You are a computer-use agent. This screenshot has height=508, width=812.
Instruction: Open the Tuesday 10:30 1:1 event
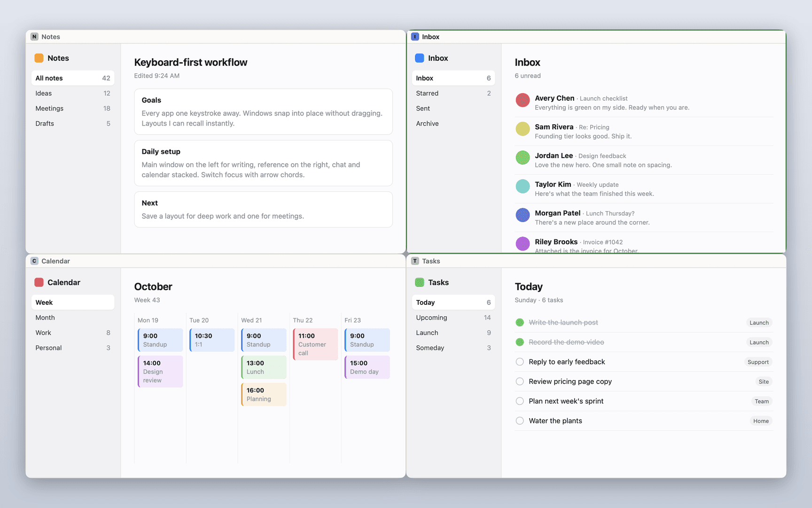pyautogui.click(x=212, y=340)
